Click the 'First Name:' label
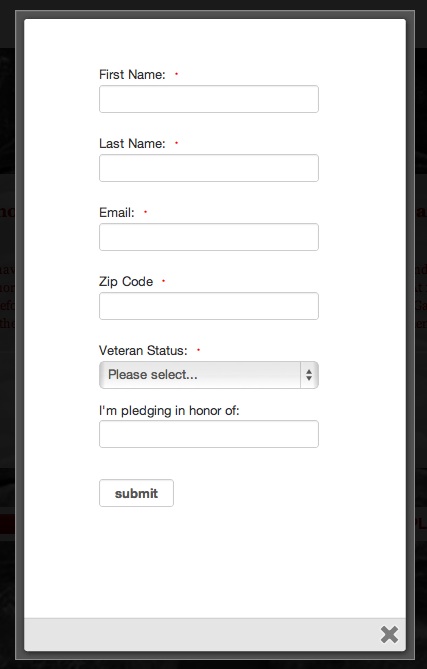Screen dimensions: 427x669 [132, 74]
